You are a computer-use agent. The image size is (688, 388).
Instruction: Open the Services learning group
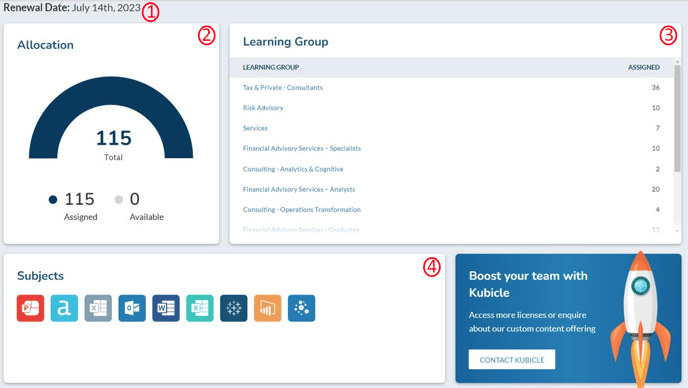pos(255,128)
